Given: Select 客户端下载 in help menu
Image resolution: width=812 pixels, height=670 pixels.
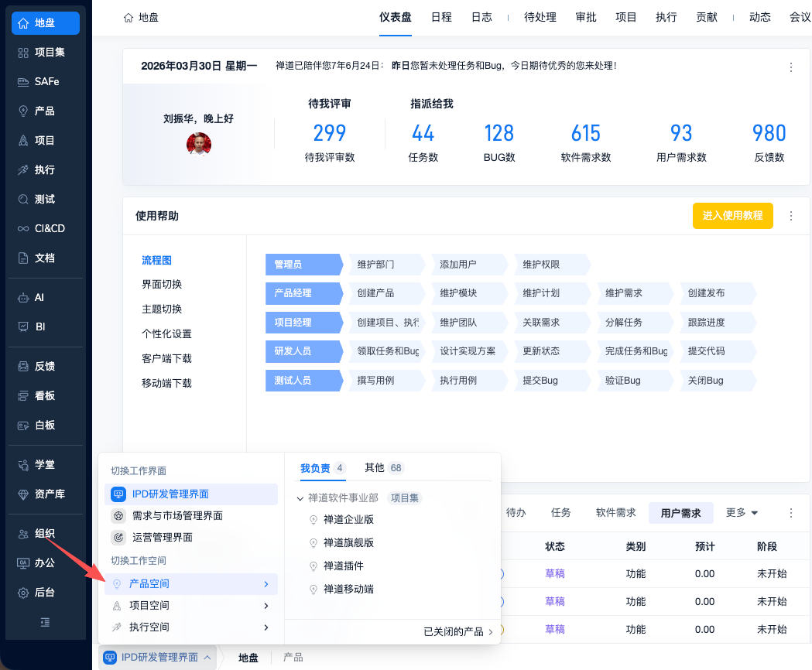Looking at the screenshot, I should click(166, 359).
